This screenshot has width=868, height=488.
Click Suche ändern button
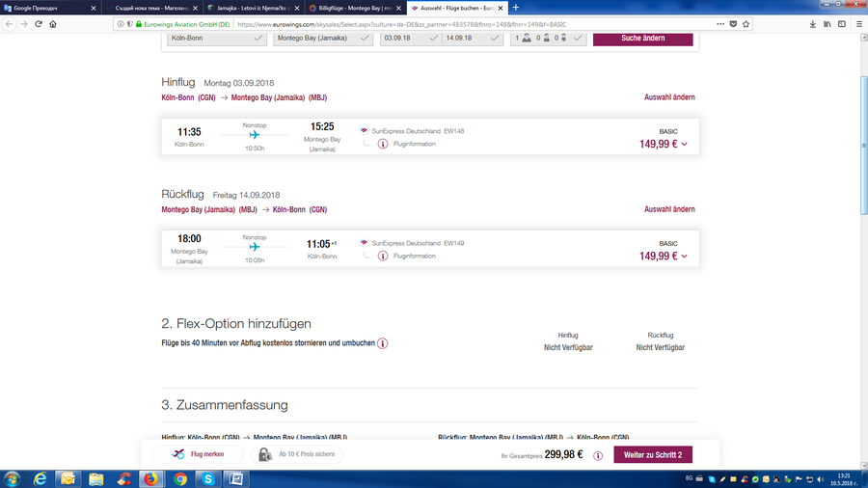(x=642, y=39)
